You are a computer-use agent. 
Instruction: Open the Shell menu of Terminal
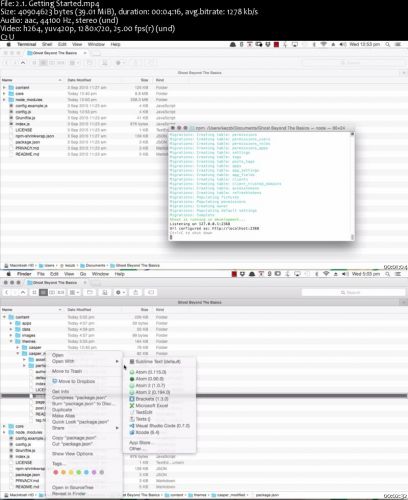click(47, 44)
